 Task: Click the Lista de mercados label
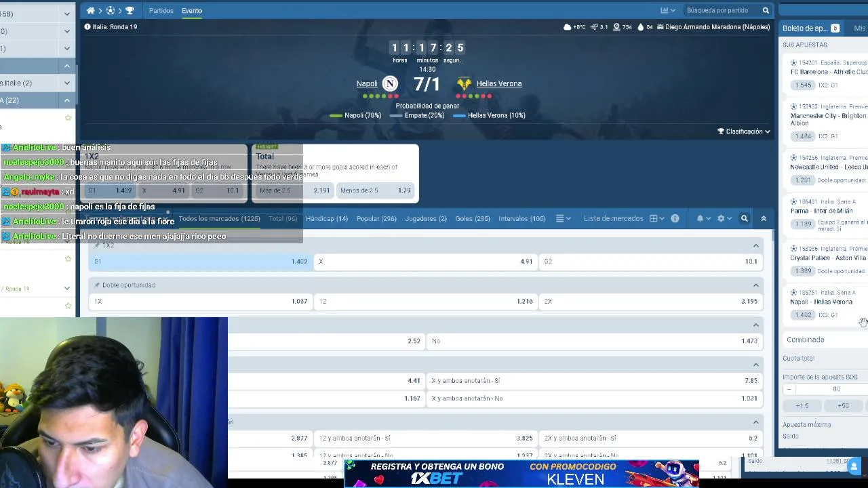coord(614,219)
